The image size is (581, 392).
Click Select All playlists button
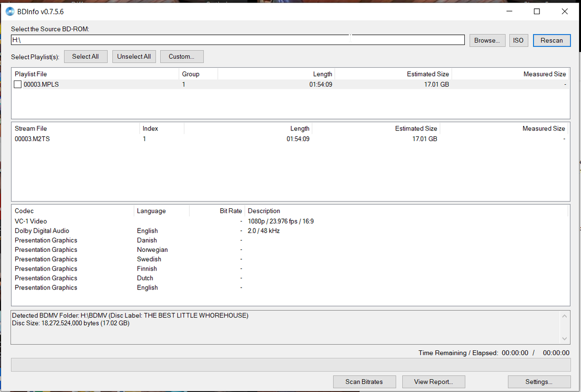tap(86, 57)
